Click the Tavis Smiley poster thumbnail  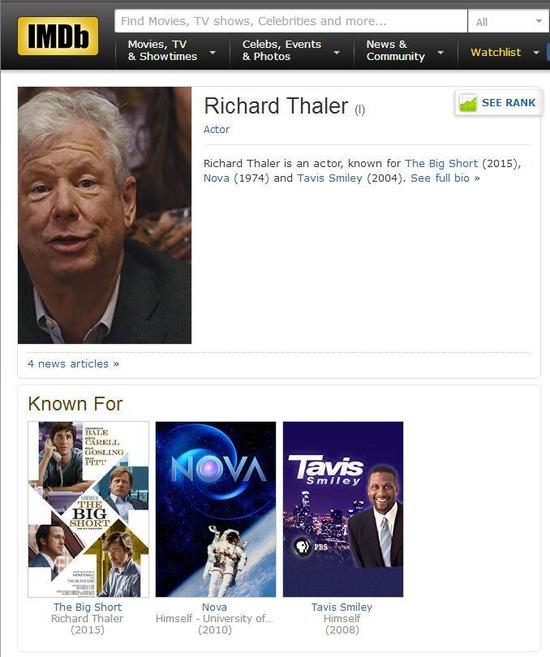343,509
